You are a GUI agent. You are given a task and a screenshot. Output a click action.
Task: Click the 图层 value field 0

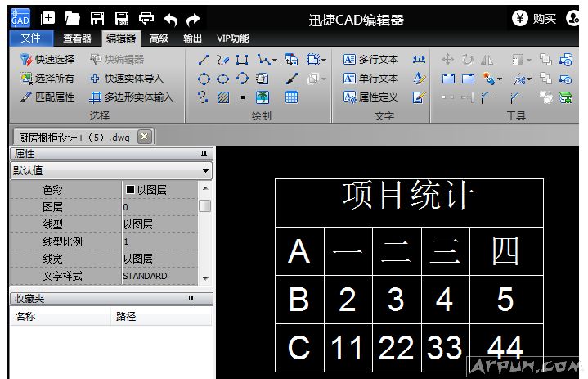coord(160,207)
